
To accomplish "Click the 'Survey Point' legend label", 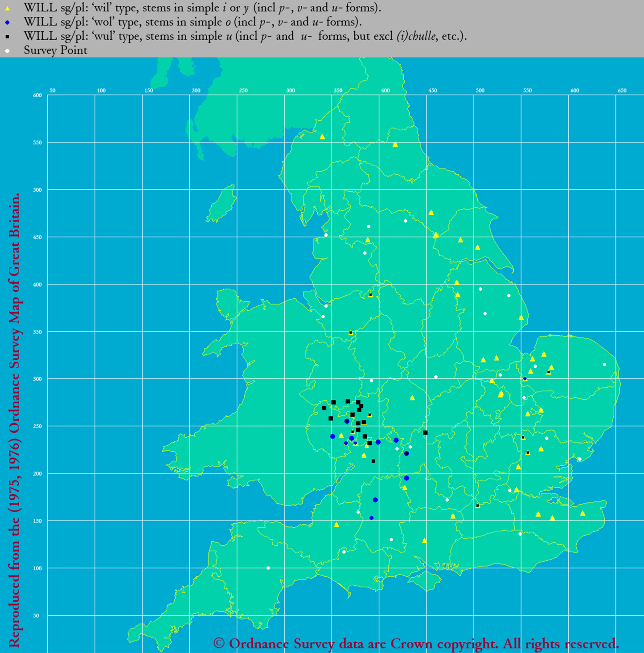I will point(56,51).
